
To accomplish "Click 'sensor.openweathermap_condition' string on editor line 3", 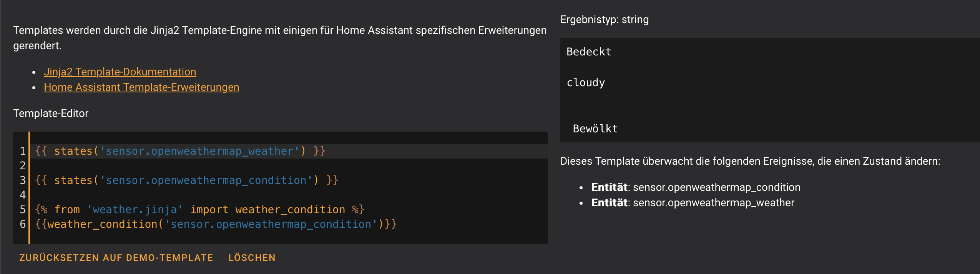I will click(x=206, y=180).
